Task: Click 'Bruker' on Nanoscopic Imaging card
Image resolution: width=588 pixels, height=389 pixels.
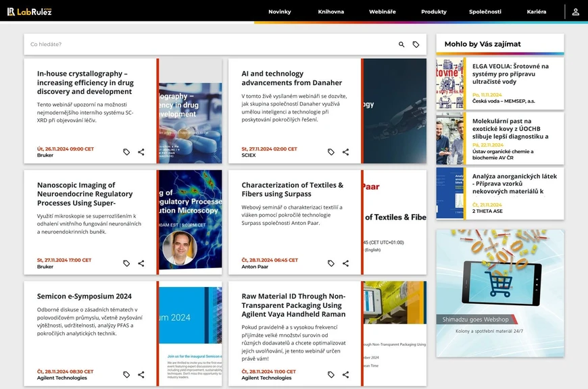Action: (x=45, y=267)
